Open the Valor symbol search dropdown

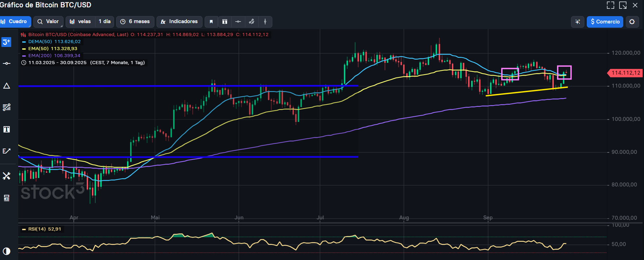coord(48,22)
